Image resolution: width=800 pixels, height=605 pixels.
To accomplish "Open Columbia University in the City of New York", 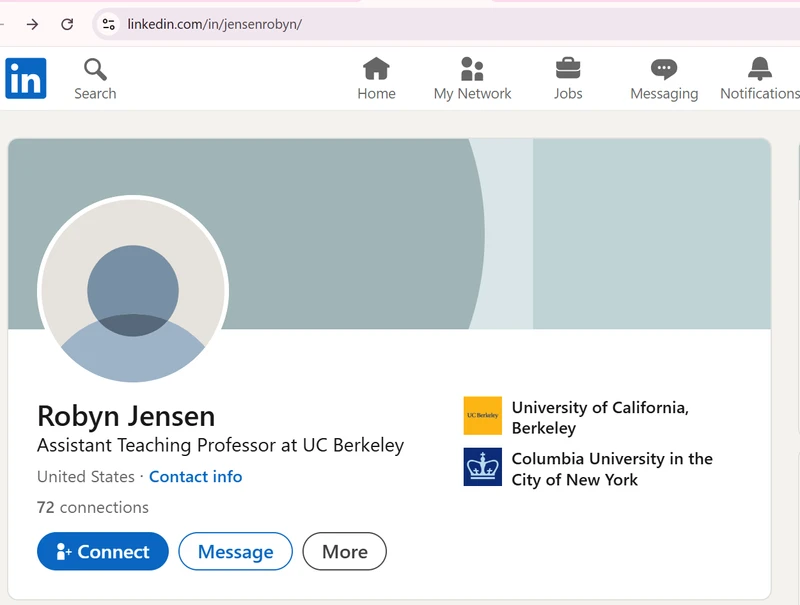I will (x=612, y=469).
